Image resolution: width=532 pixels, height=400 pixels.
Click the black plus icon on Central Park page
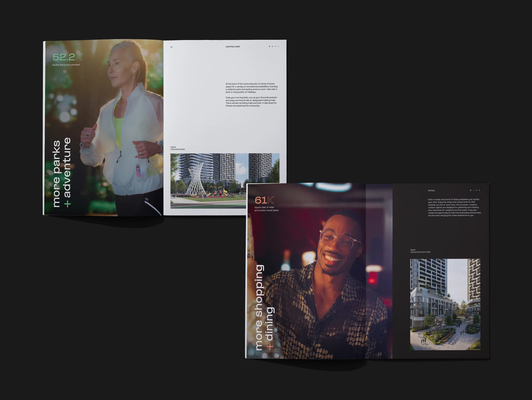coord(269,46)
